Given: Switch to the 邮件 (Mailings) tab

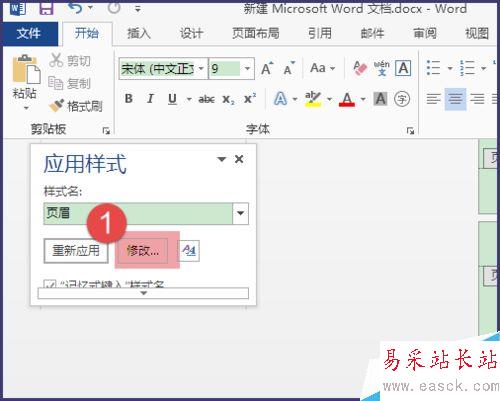Looking at the screenshot, I should tap(372, 33).
